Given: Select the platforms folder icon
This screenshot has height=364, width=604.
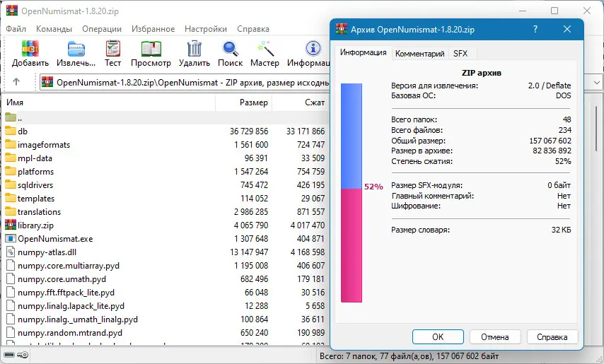Looking at the screenshot, I should click(11, 172).
